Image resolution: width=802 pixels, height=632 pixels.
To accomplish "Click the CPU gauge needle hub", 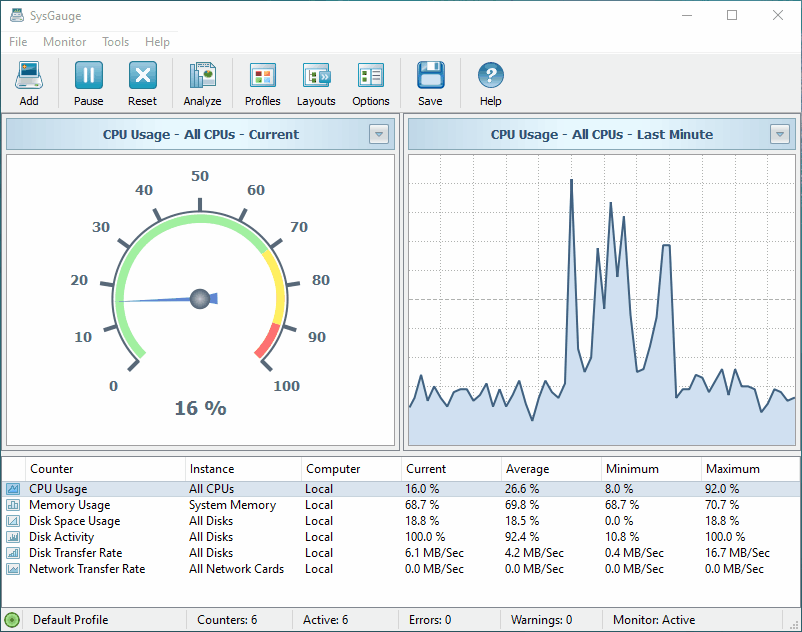I will point(200,299).
